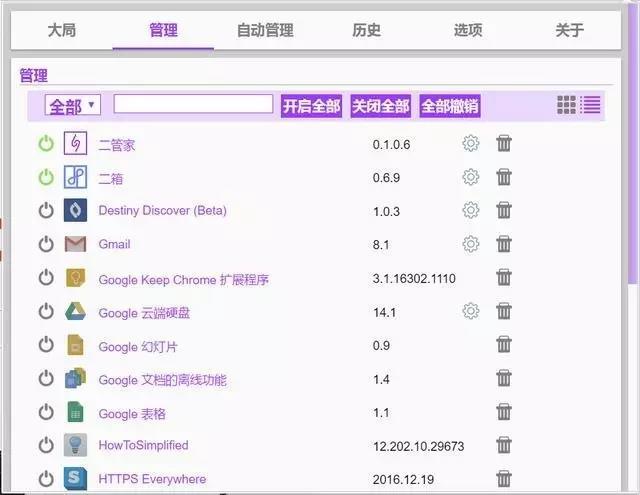Open the 自动管理 tab
Viewport: 640px width, 495px height.
[x=265, y=30]
